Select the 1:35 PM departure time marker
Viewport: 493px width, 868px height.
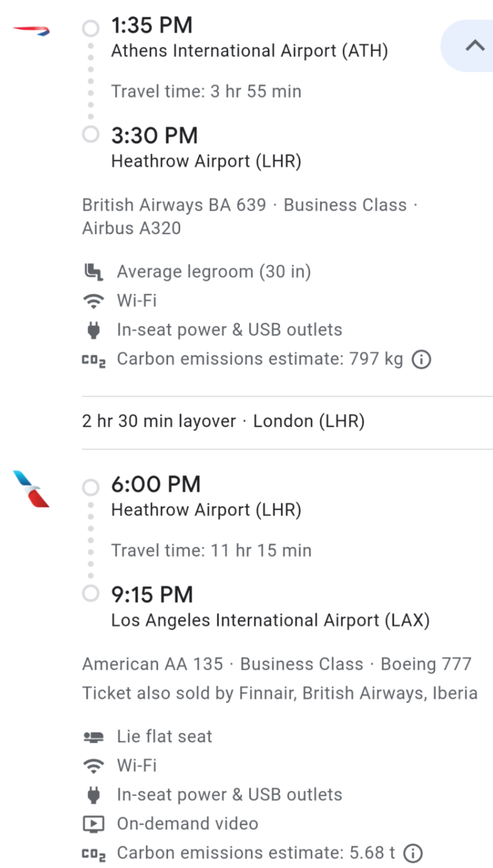pos(91,28)
